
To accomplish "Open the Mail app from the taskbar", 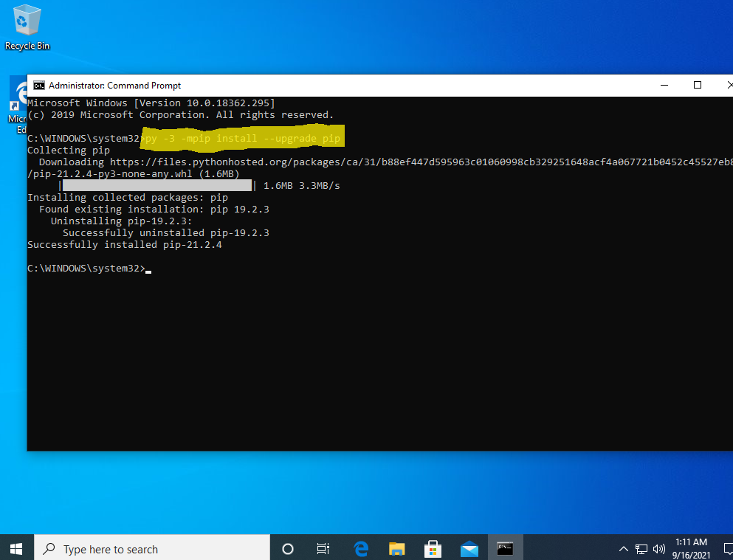I will click(469, 549).
